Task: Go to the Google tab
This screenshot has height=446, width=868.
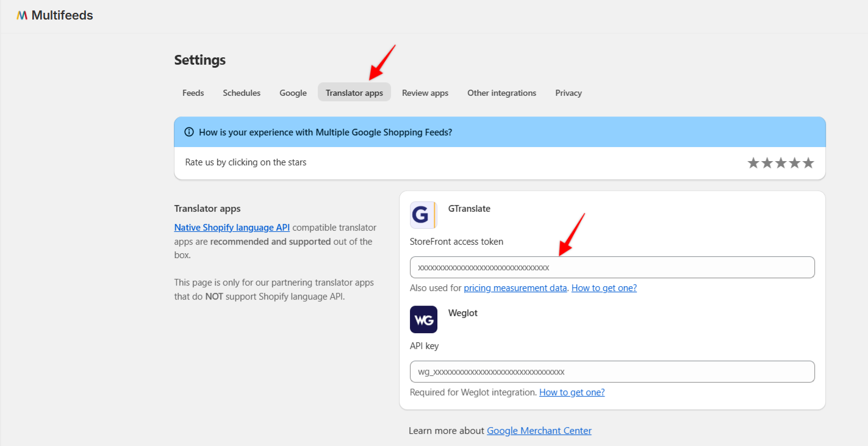Action: 293,93
